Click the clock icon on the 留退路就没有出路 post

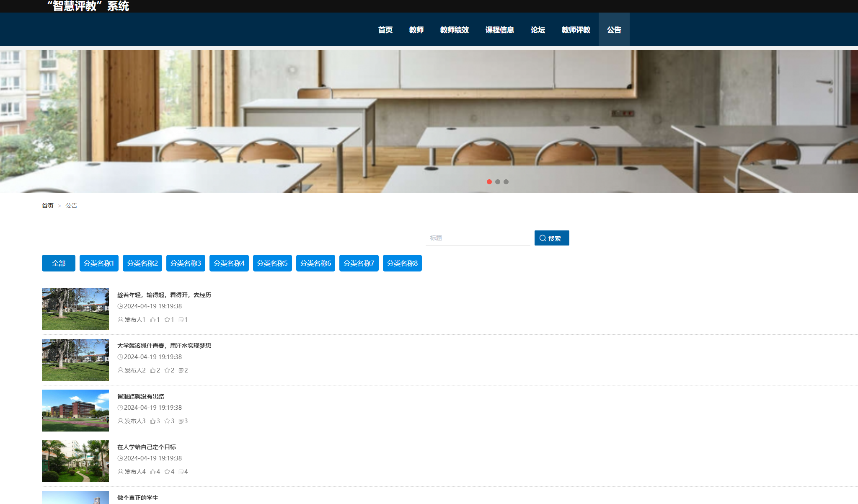(120, 408)
